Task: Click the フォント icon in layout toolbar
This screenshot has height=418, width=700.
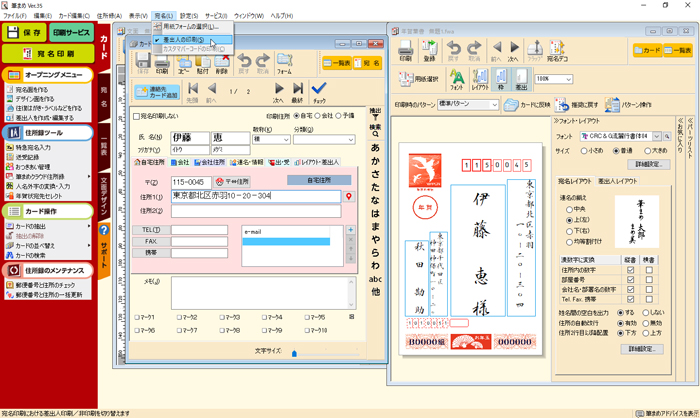Action: [x=457, y=79]
